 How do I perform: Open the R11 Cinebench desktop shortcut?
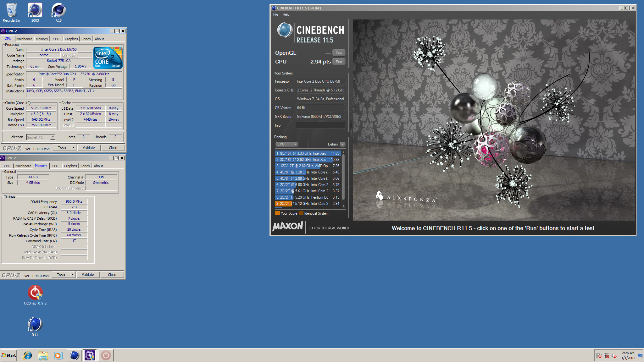[x=35, y=326]
